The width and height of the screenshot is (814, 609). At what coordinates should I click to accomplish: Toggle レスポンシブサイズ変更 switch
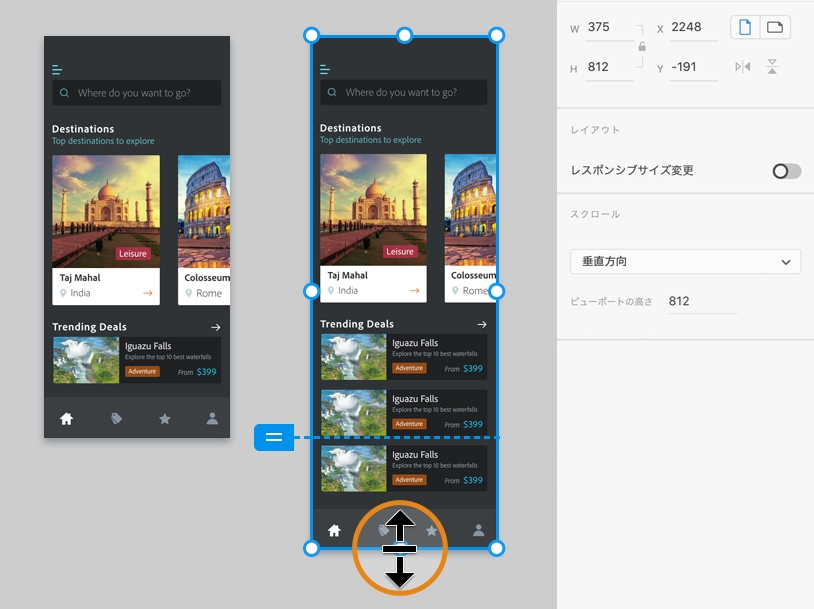coord(786,171)
